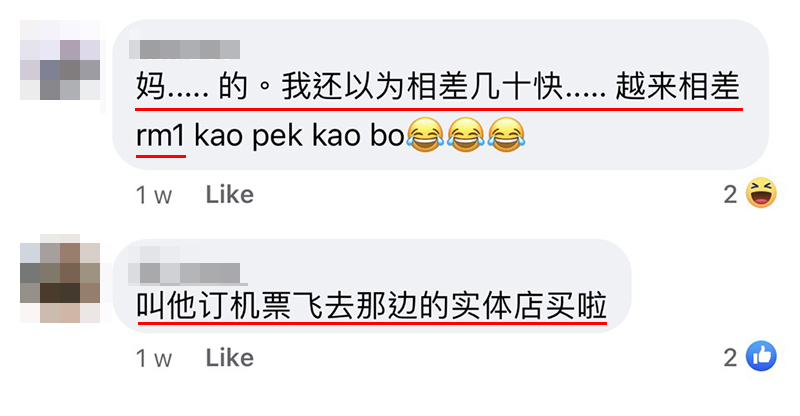Click the last laughing-tears emoji in the comment
This screenshot has width=800, height=416.
click(507, 134)
